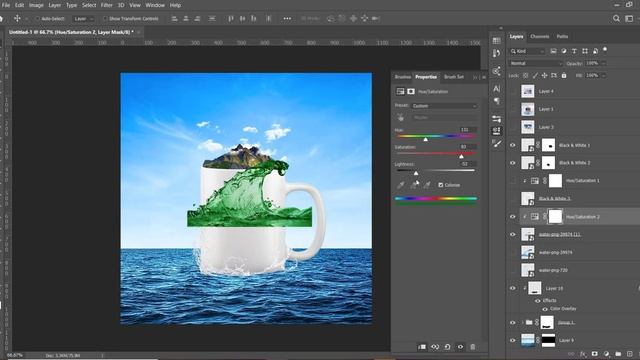Click the three-dots more align options
The width and height of the screenshot is (640, 360).
point(287,18)
